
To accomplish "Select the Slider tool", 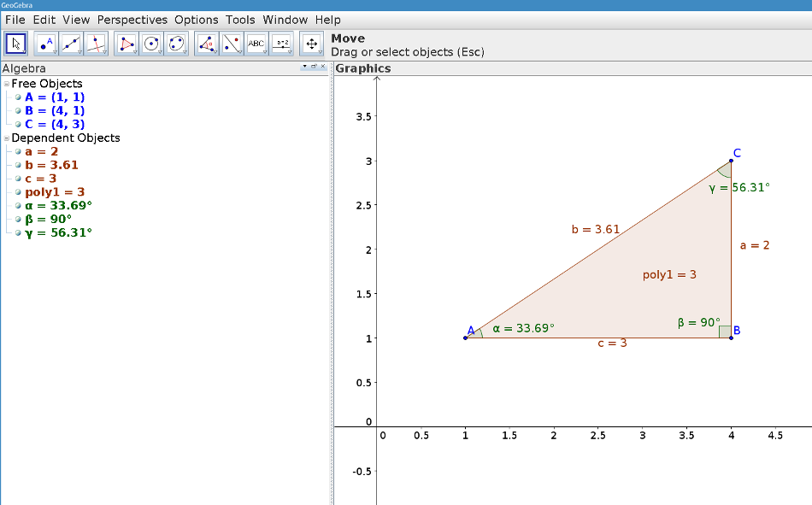I will tap(281, 43).
